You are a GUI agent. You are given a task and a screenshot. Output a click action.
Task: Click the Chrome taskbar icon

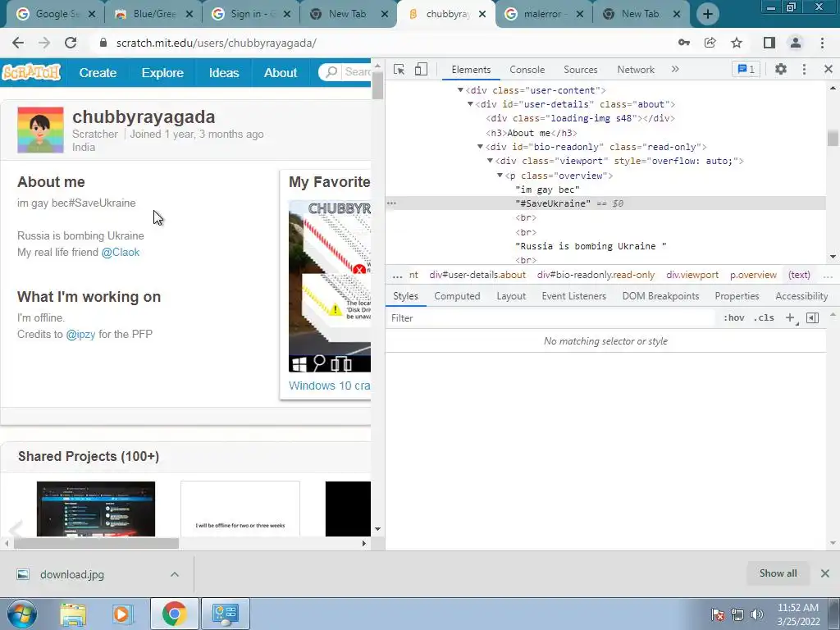pos(174,614)
